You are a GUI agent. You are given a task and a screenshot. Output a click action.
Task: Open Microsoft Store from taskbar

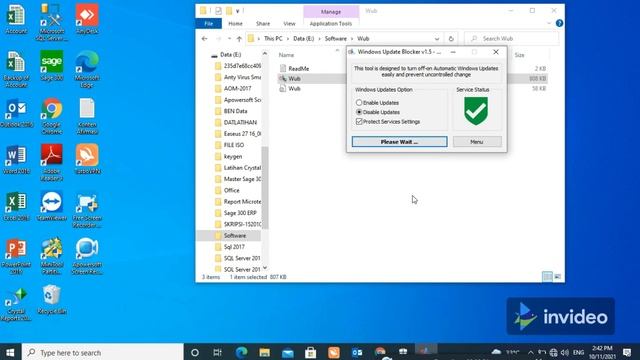click(311, 352)
